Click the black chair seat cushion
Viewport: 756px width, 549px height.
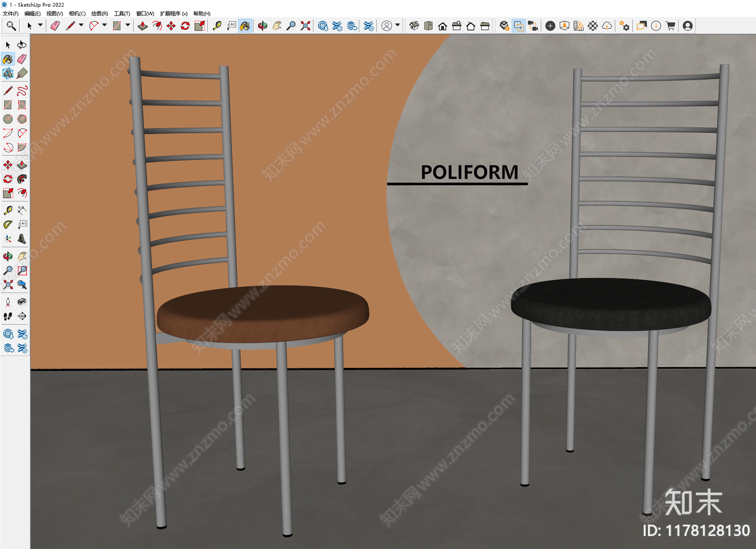(x=611, y=304)
